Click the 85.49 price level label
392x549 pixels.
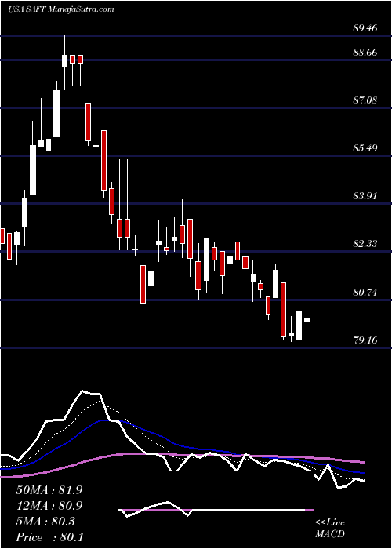point(365,148)
